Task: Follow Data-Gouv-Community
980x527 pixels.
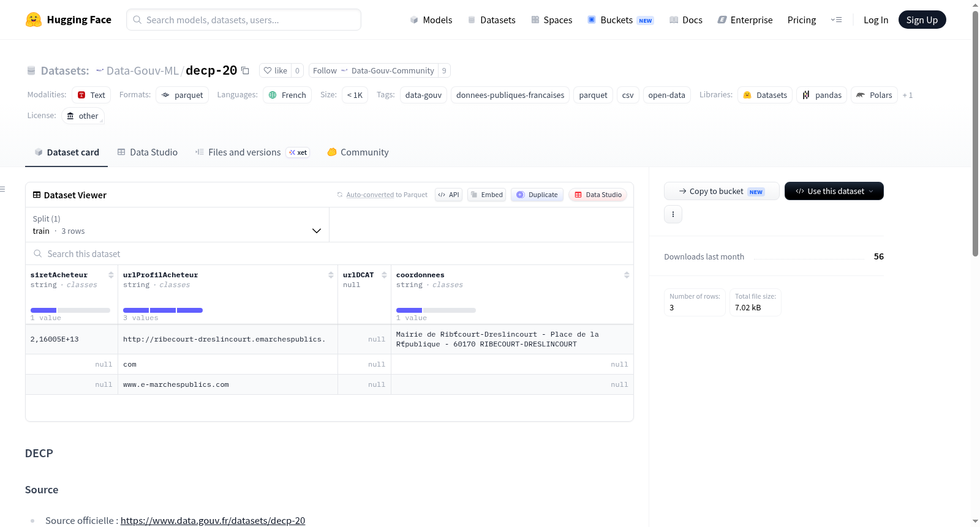Action: pos(373,70)
